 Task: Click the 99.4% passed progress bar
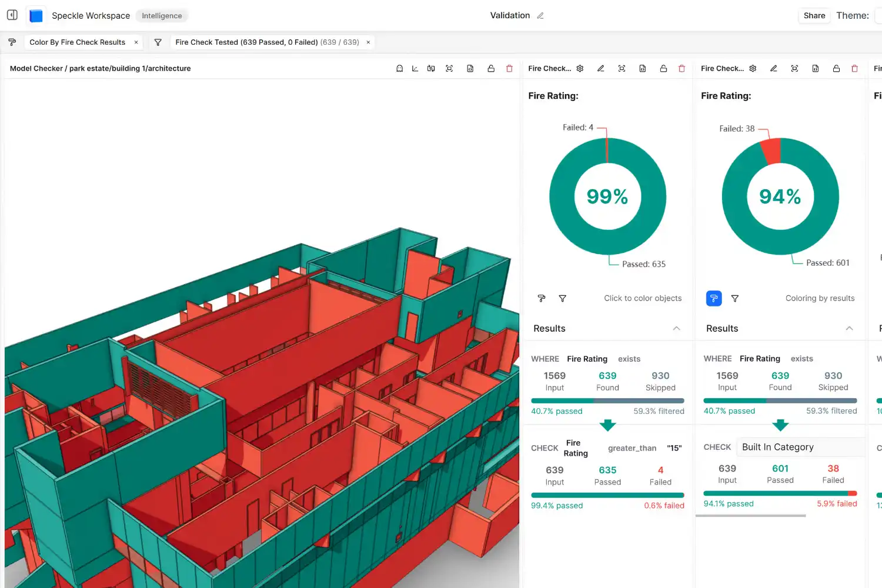(x=607, y=495)
